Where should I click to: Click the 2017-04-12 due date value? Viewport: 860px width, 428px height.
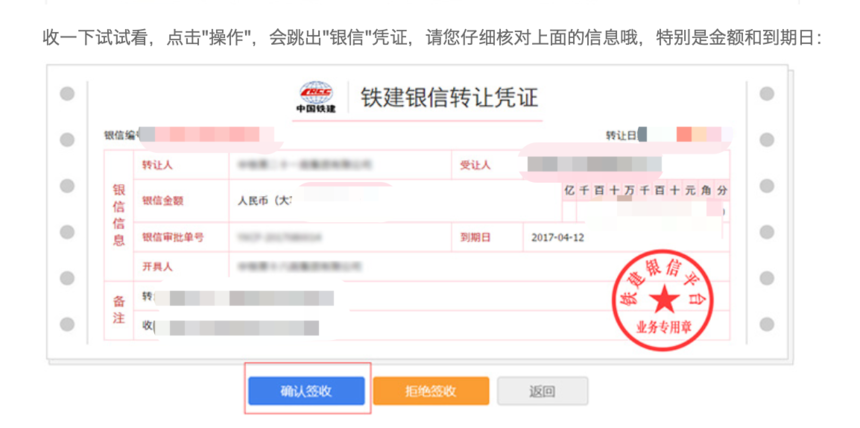pyautogui.click(x=558, y=237)
